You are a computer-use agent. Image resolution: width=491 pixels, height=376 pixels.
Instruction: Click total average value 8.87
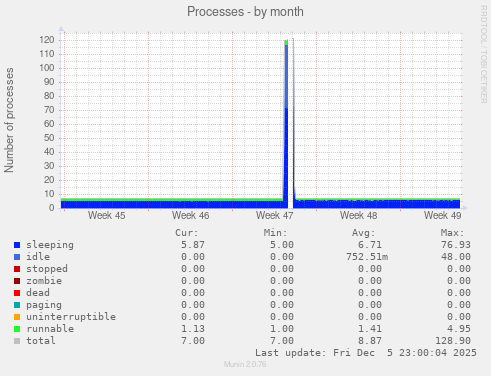[x=370, y=341]
